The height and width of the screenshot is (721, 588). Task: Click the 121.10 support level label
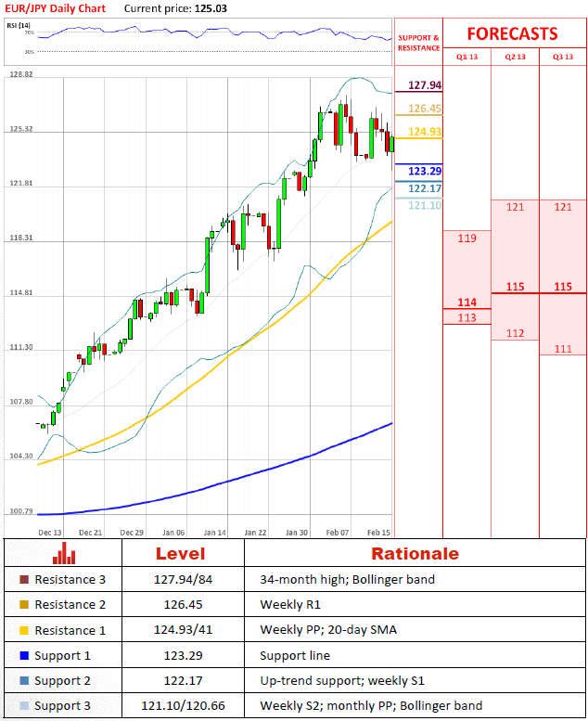(x=425, y=206)
